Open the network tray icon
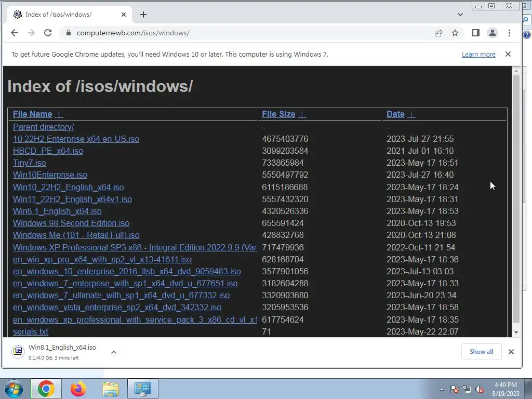 [x=467, y=390]
